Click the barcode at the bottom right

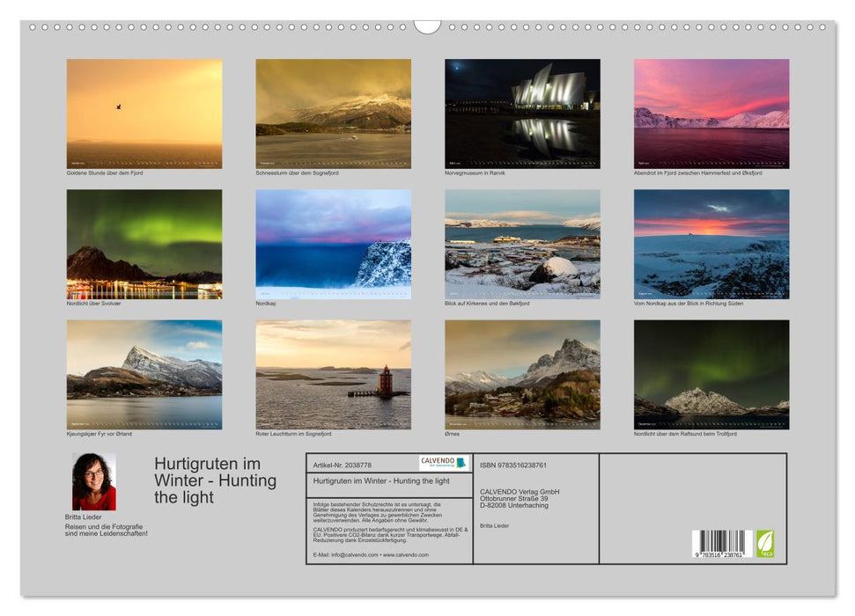tap(724, 543)
